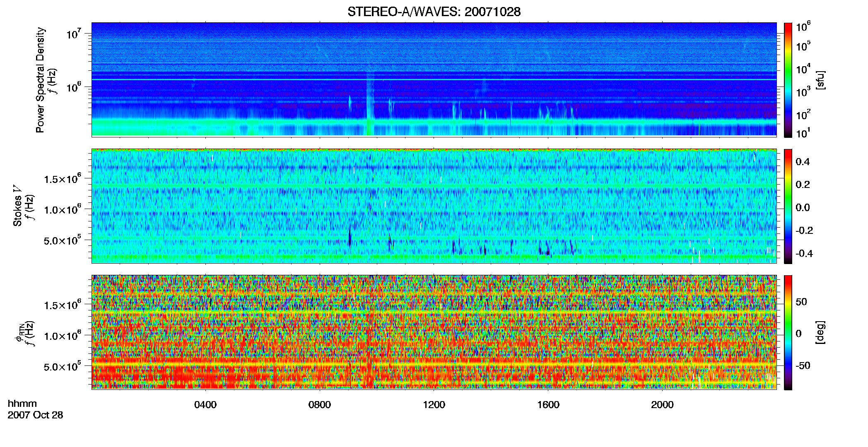Screen dimensions: 868x447
Task: Click the 0400 time tick label
Action: coord(205,405)
